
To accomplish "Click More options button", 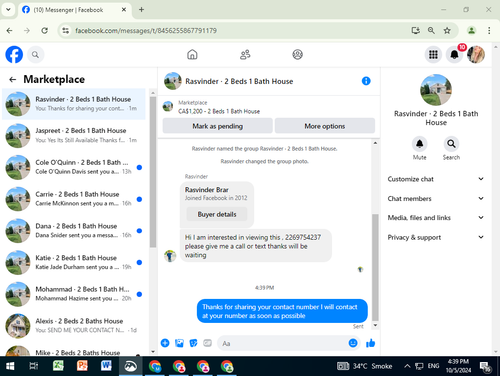I will point(325,126).
